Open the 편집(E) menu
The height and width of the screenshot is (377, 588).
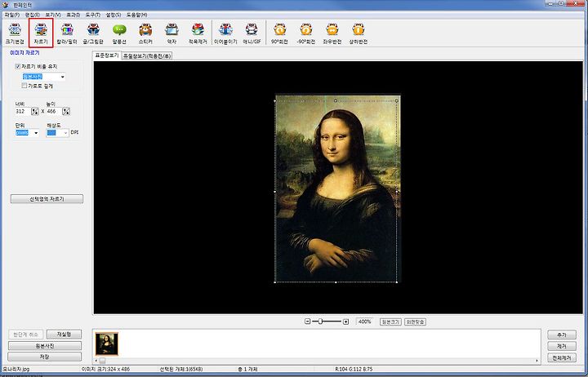[32, 15]
